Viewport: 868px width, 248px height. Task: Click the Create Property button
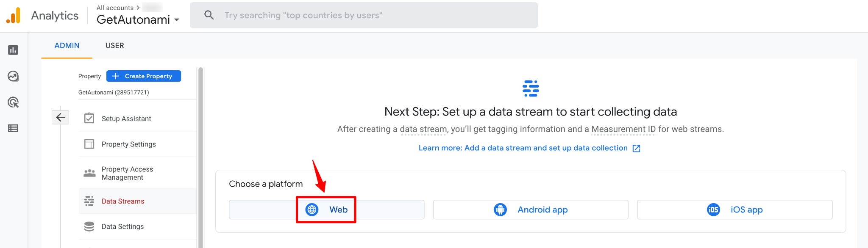(143, 76)
